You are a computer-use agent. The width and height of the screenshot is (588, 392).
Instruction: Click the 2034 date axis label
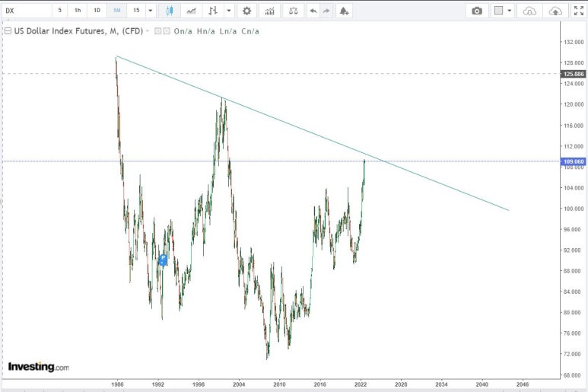441,384
